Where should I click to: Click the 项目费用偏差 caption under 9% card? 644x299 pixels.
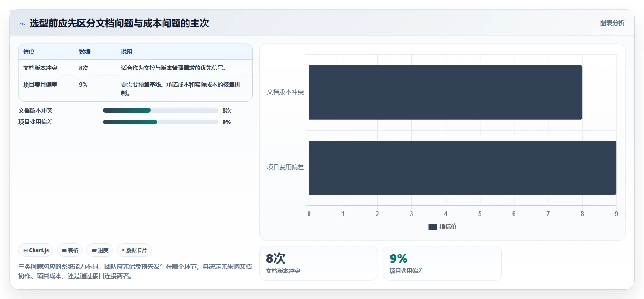pos(406,271)
